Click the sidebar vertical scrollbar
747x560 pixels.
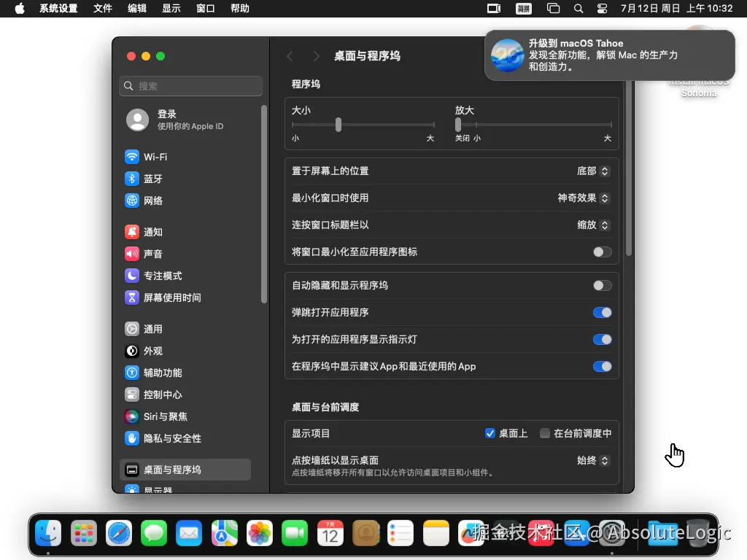tap(263, 204)
